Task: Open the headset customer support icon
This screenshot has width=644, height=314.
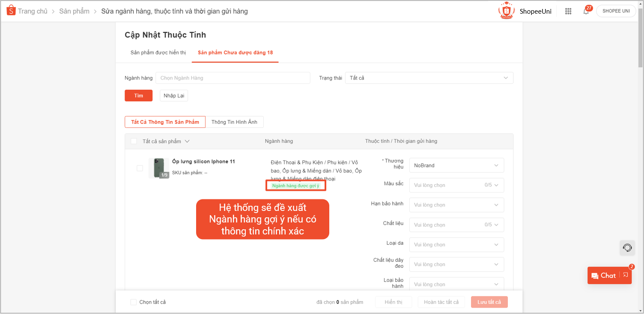Action: [x=627, y=248]
